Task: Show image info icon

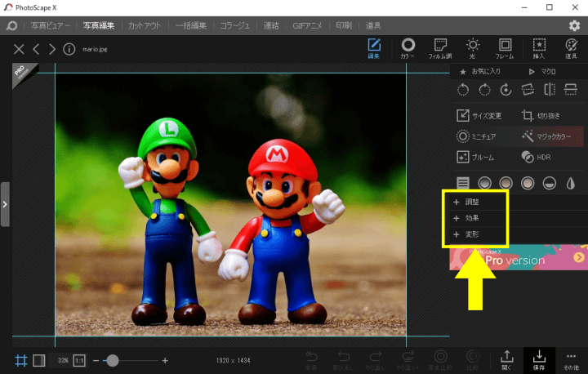Action: 69,49
